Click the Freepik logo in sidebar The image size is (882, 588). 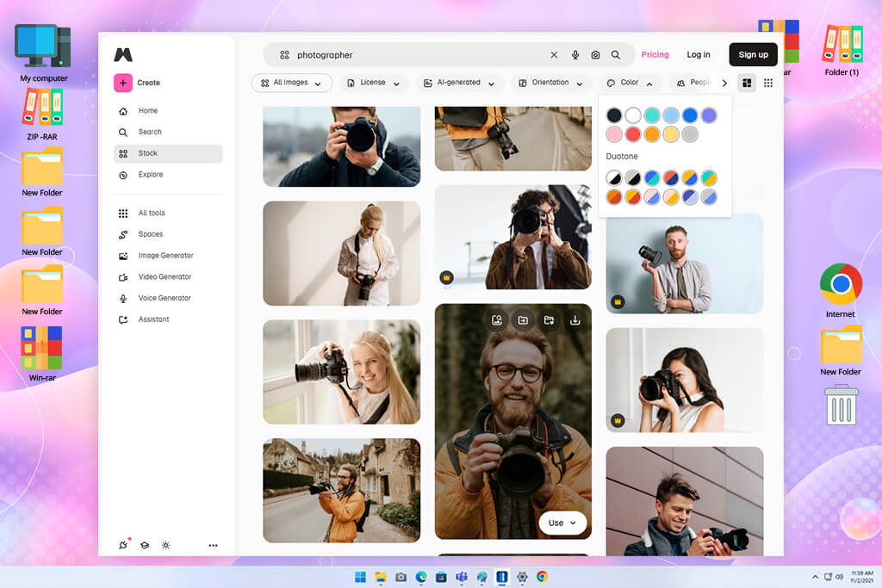[123, 54]
